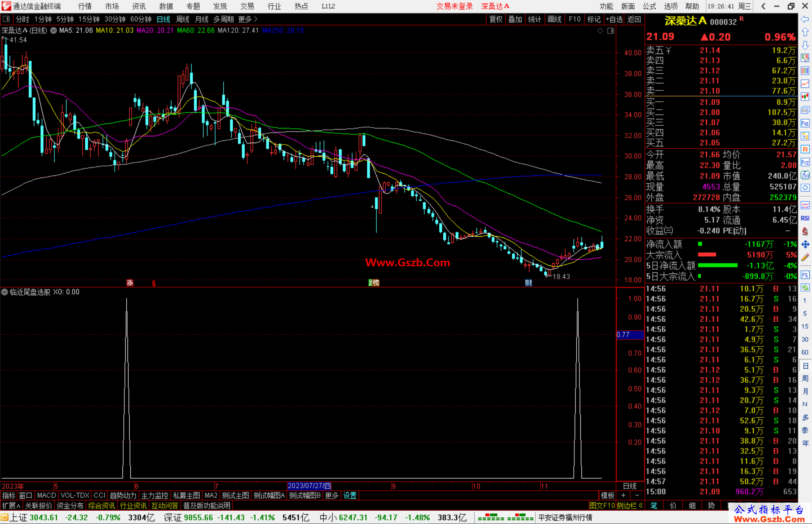Click the red S dollar icon
Screen dimensions: 812x524
[x=805, y=231]
